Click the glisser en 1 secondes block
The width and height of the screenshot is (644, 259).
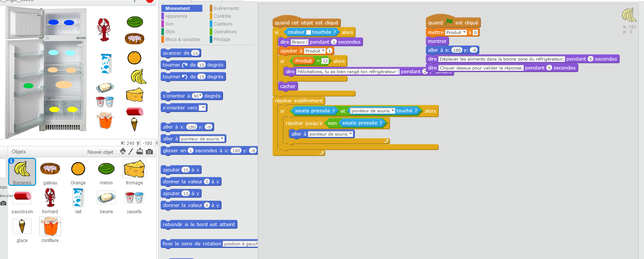[209, 150]
